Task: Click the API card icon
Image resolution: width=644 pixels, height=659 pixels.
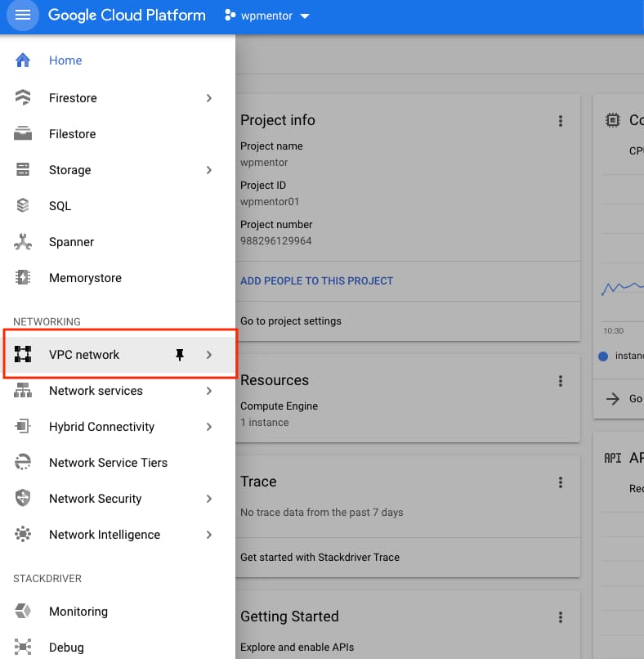Action: [612, 458]
